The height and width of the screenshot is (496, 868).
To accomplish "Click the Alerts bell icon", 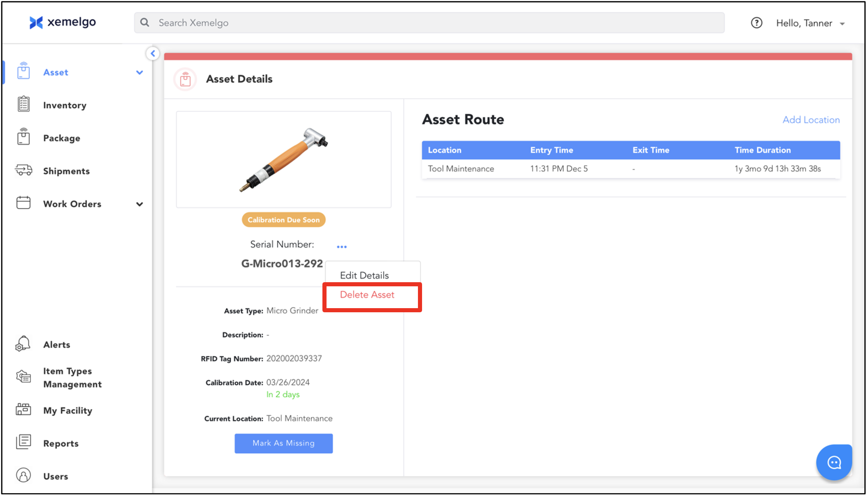I will [x=23, y=344].
